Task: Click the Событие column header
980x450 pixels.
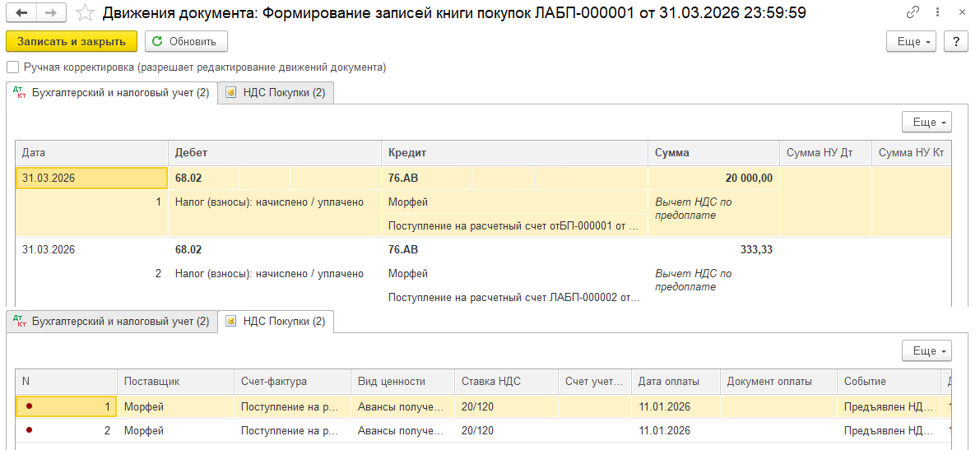Action: coord(889,381)
